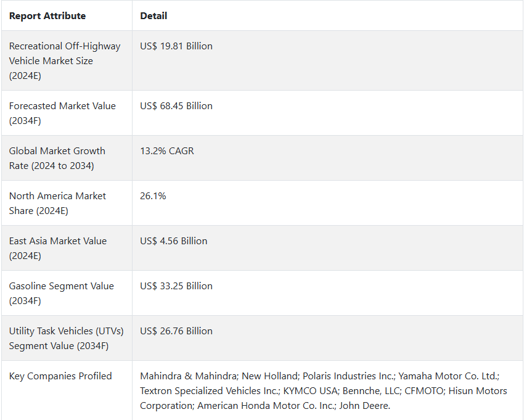Click the 13.2% CAGR value
Screen dimensions: 524x420
coord(167,151)
